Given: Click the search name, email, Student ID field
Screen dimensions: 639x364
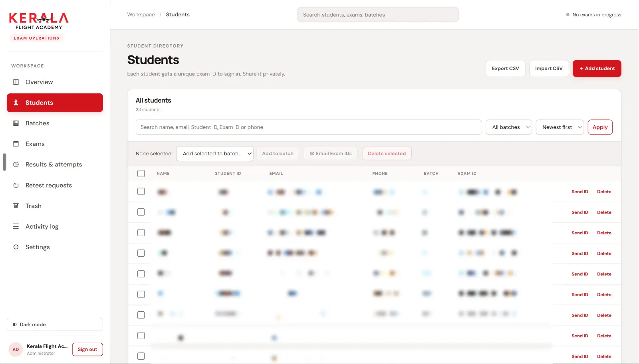Looking at the screenshot, I should [309, 127].
